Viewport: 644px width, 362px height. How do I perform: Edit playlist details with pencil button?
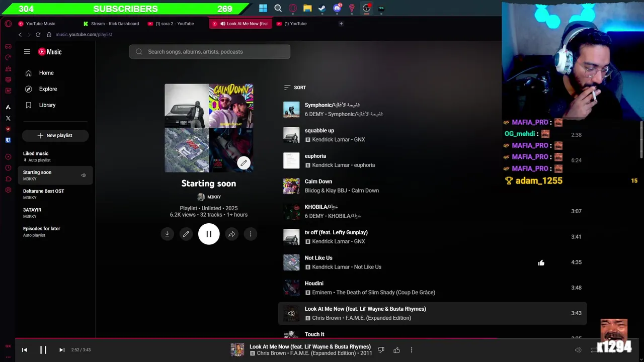coord(186,234)
